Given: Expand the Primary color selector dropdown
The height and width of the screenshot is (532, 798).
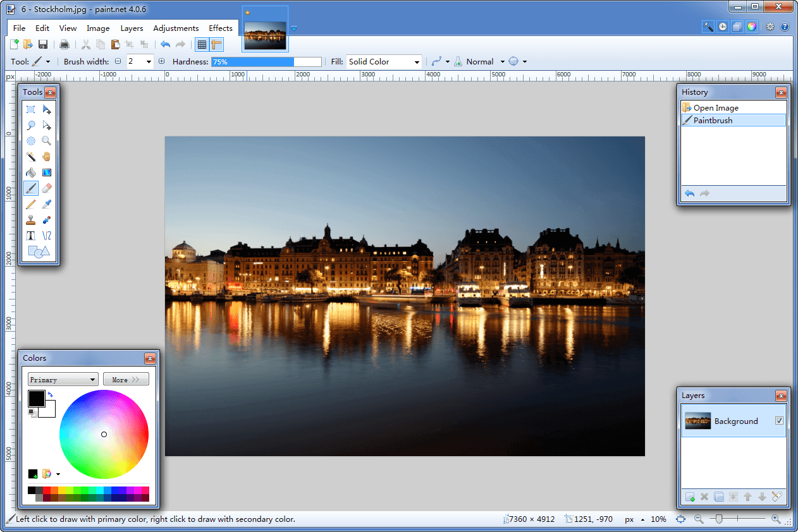Looking at the screenshot, I should point(62,380).
